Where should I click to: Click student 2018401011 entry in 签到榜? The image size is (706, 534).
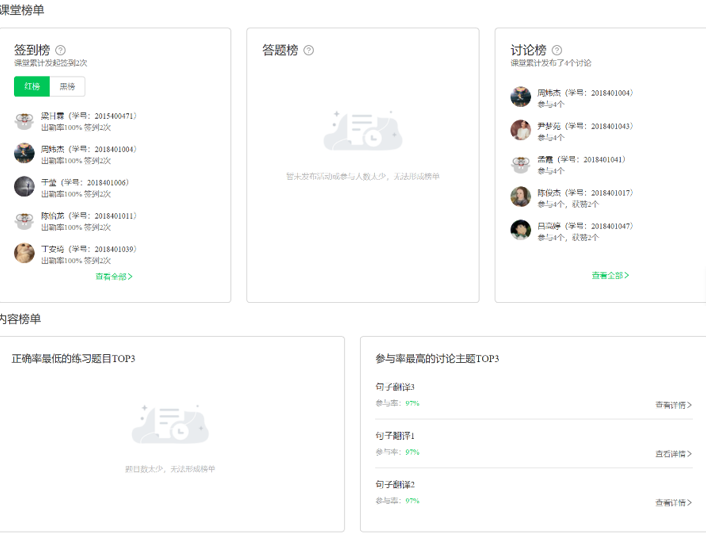click(x=88, y=216)
